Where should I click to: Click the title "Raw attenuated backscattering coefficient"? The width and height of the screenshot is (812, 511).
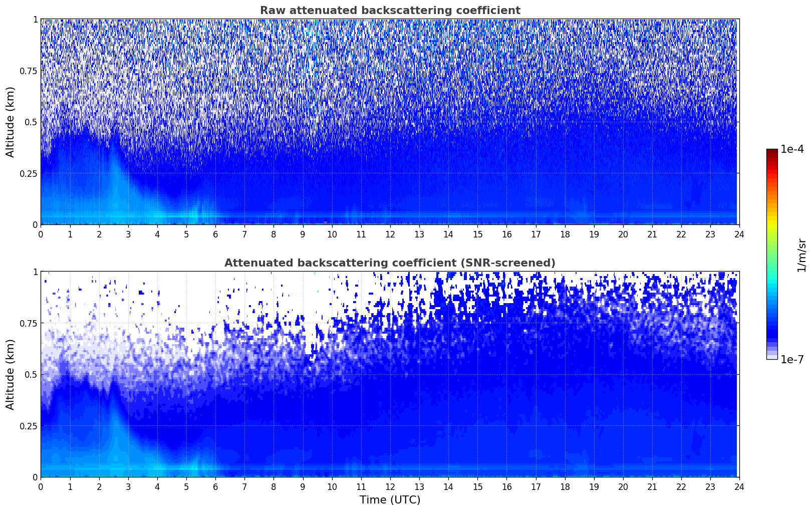coord(390,11)
